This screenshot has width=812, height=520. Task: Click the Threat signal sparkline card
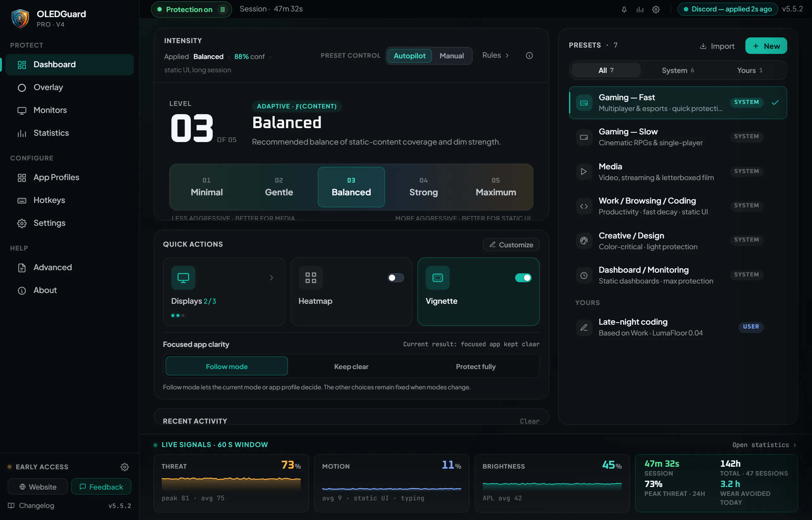(x=231, y=483)
